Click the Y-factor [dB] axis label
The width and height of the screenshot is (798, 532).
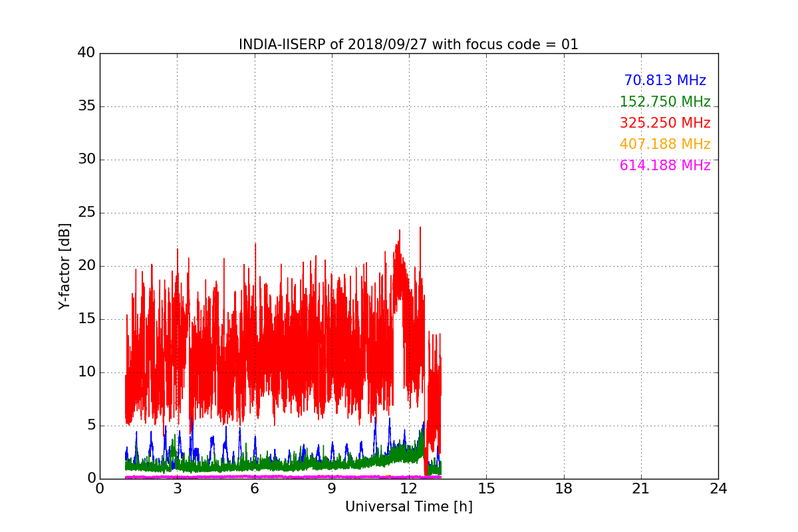tap(65, 266)
